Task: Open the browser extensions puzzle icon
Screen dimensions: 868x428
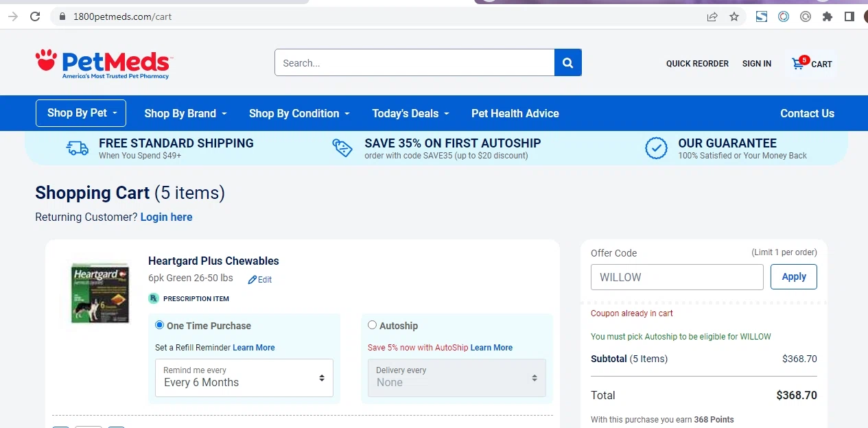Action: click(x=828, y=16)
